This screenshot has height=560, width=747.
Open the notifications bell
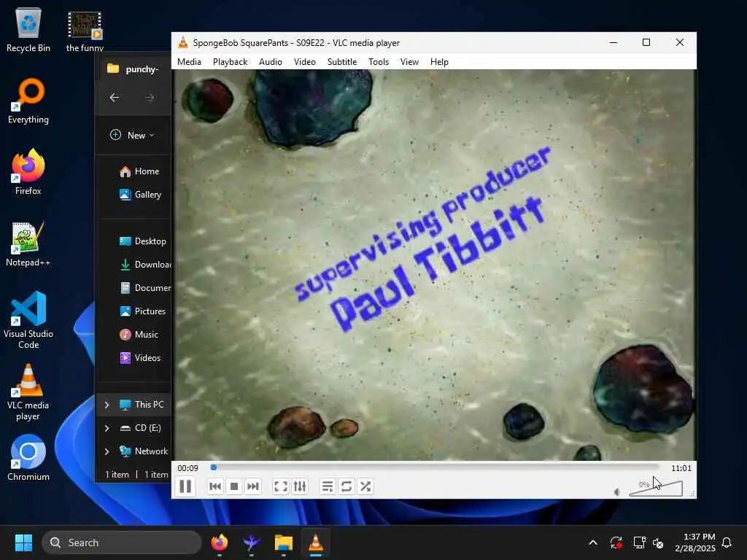[x=727, y=542]
